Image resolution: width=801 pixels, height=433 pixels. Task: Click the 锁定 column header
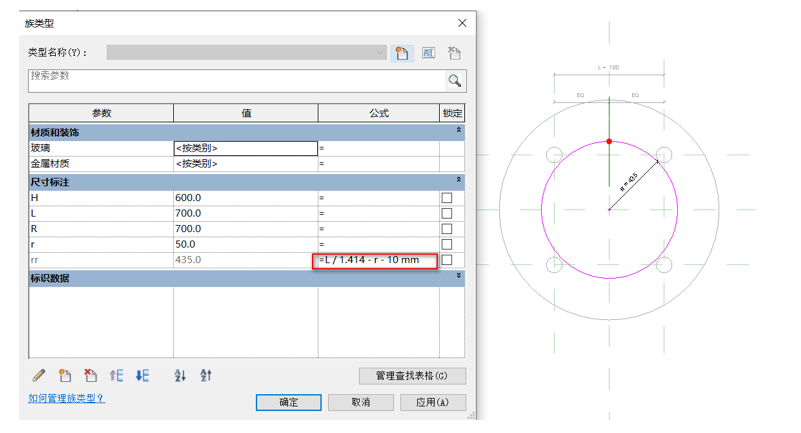pos(452,113)
